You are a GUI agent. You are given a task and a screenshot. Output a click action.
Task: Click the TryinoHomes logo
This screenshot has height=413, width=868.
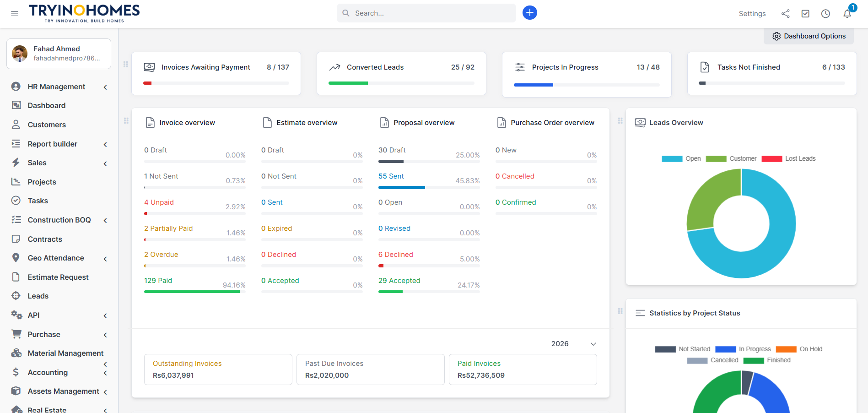[84, 13]
